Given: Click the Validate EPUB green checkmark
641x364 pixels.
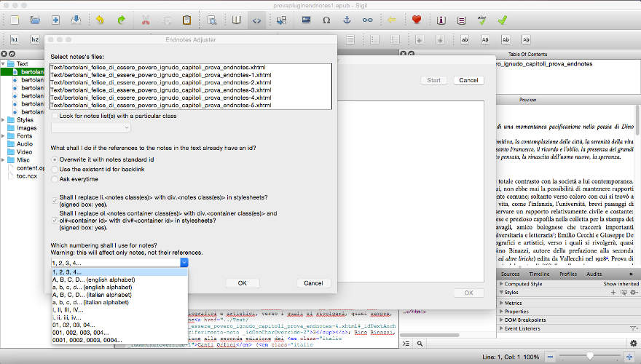Looking at the screenshot, I should click(503, 20).
